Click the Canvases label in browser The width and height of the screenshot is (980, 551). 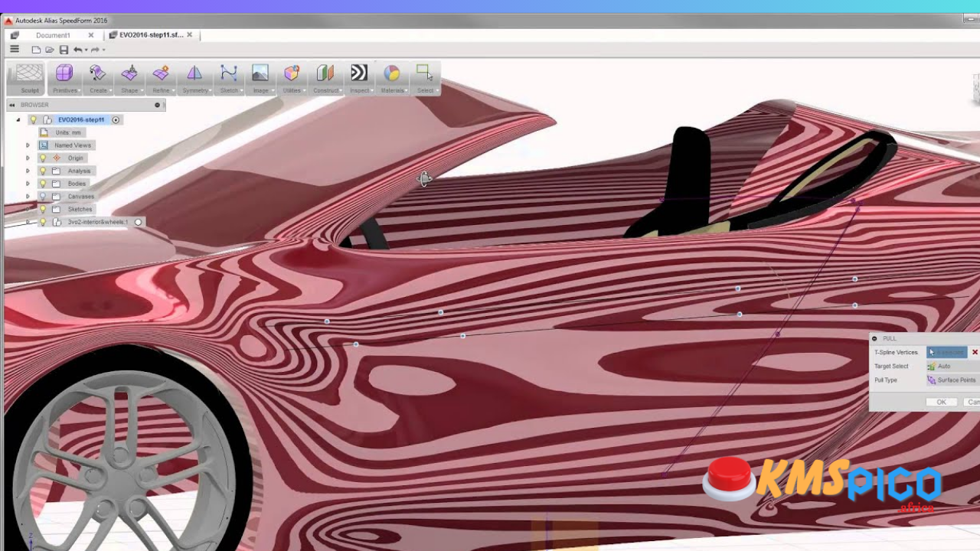pyautogui.click(x=80, y=197)
